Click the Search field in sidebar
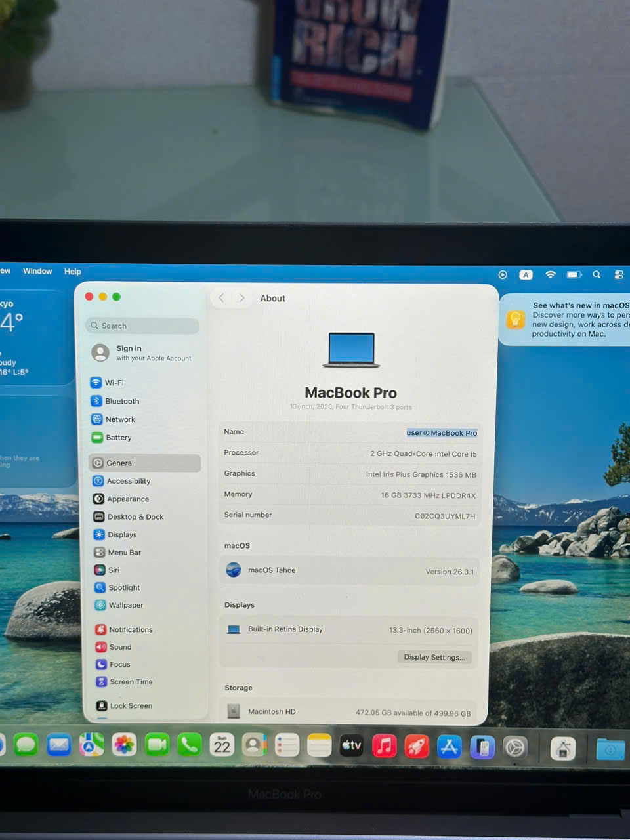This screenshot has height=840, width=630. 143,325
